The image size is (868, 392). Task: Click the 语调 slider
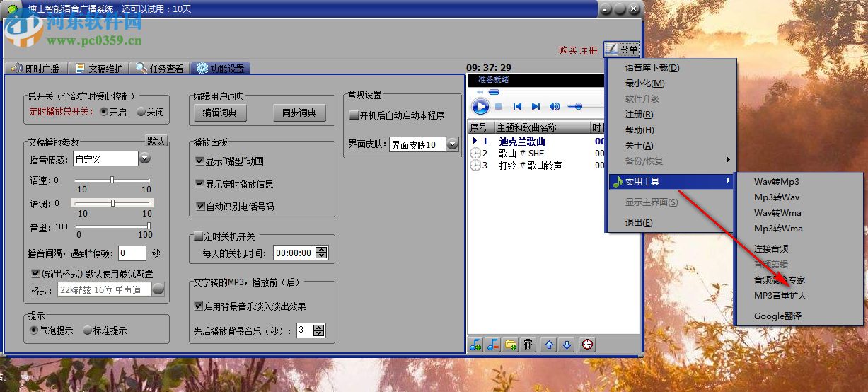tap(112, 203)
